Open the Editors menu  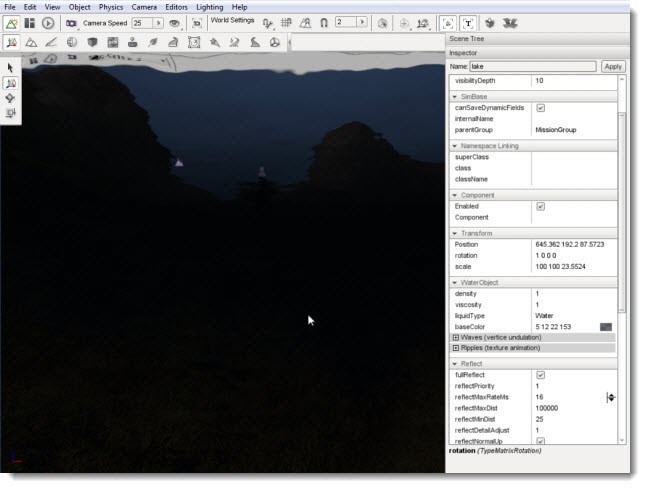point(176,7)
